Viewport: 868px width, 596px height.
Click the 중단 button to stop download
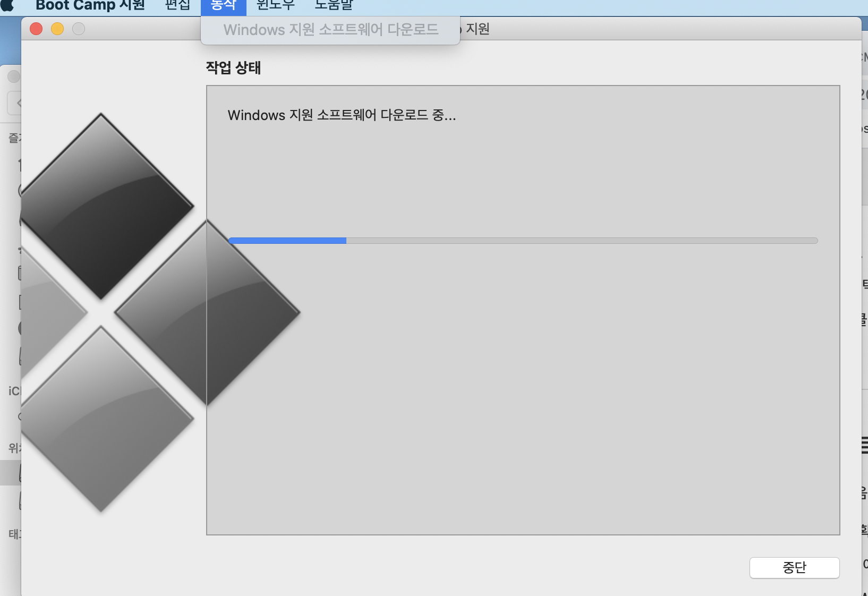(794, 567)
